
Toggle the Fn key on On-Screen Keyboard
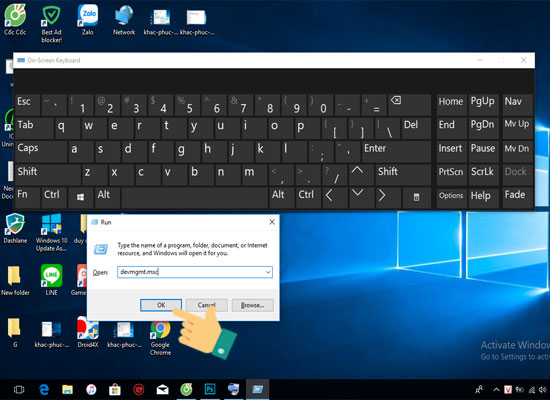[x=27, y=198]
